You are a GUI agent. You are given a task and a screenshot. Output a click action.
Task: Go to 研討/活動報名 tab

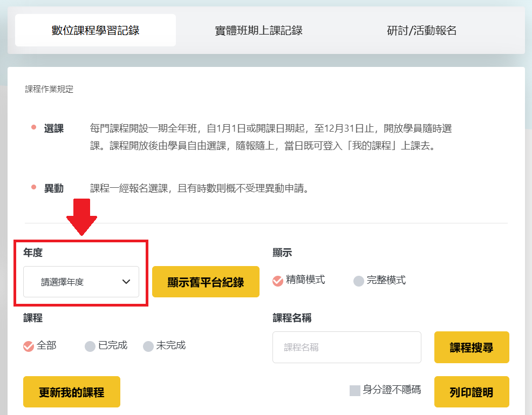pos(421,30)
